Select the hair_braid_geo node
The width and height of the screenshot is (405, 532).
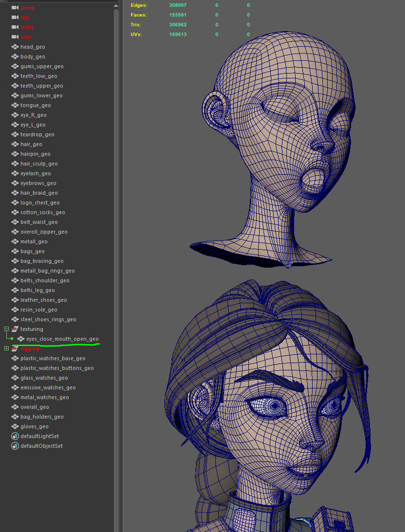click(39, 193)
